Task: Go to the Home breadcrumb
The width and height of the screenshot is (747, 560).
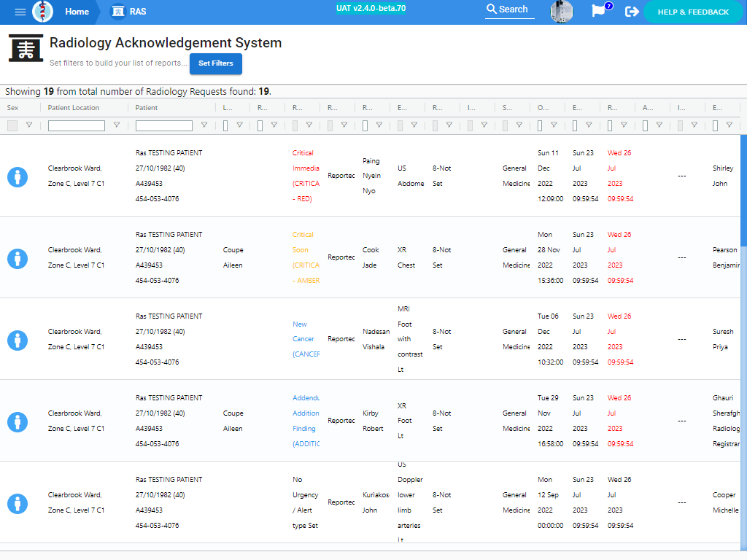Action: click(x=77, y=12)
